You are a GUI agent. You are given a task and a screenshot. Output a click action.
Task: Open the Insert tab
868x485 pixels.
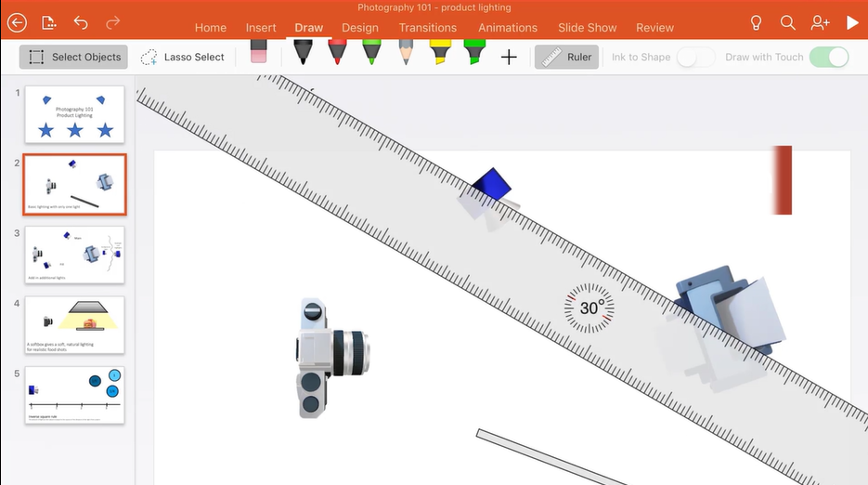tap(261, 28)
